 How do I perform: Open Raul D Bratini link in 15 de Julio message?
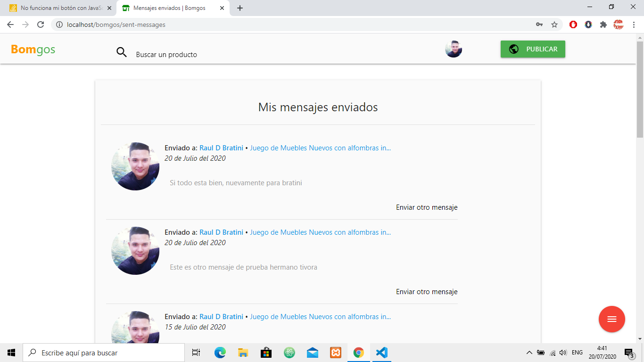(221, 317)
